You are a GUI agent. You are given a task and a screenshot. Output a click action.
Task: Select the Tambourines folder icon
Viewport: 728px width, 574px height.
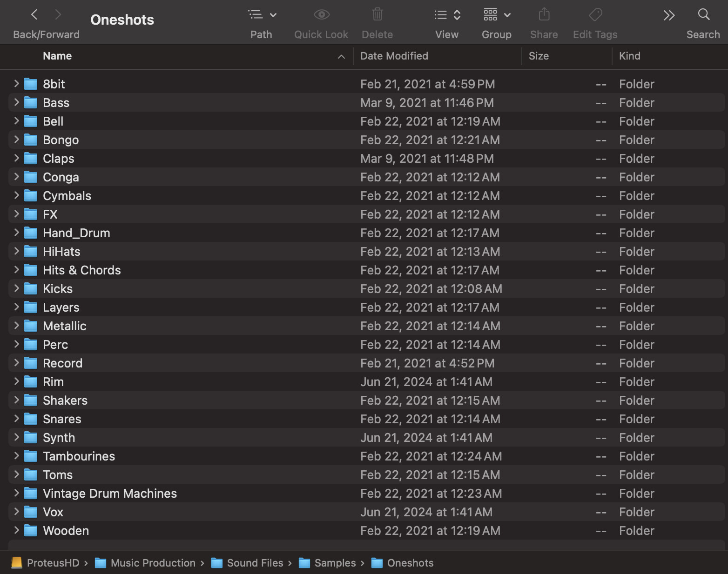click(x=31, y=456)
